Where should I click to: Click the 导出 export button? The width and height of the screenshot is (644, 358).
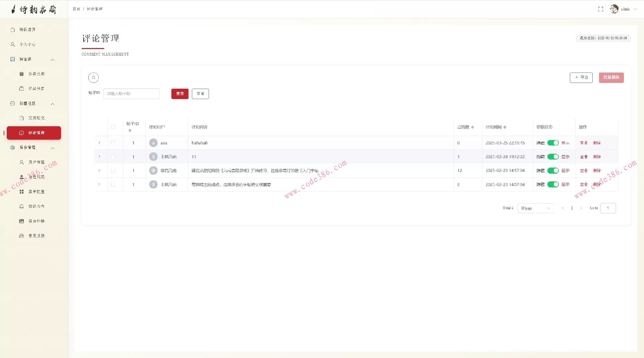pos(581,78)
